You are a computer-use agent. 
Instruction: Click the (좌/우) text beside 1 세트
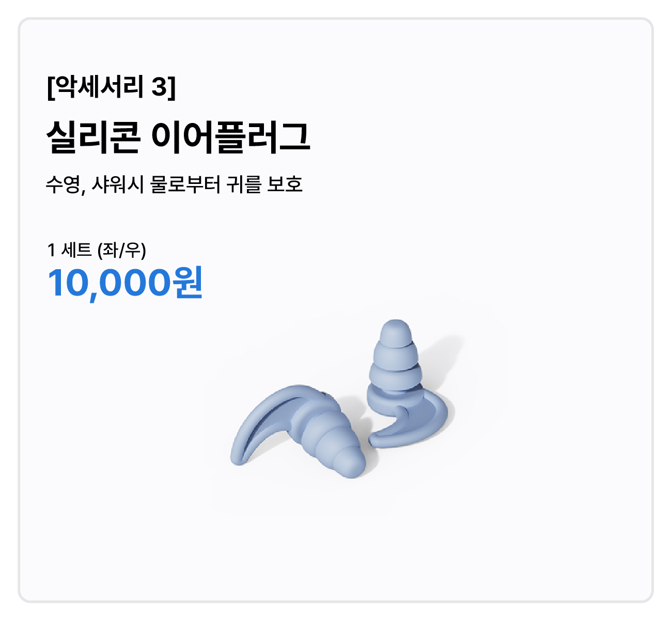click(x=122, y=250)
